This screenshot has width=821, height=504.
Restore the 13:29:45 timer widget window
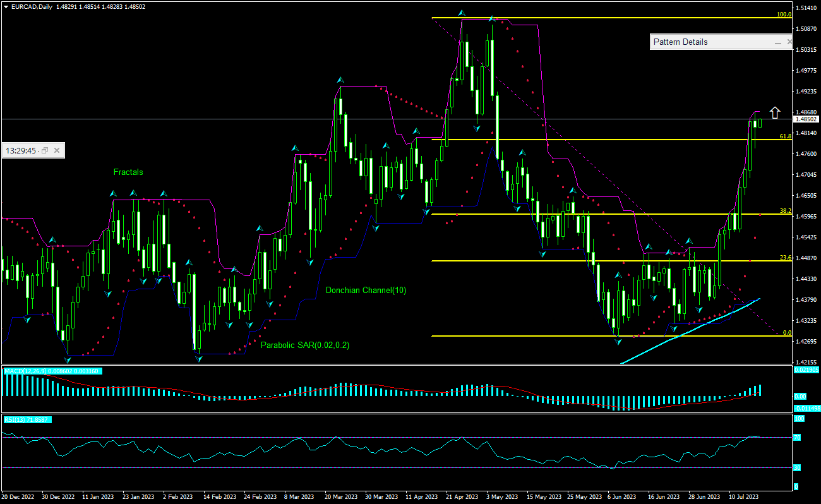coord(46,151)
